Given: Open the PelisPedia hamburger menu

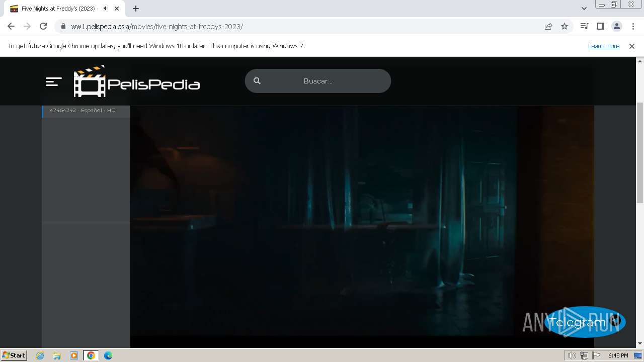Looking at the screenshot, I should tap(53, 81).
